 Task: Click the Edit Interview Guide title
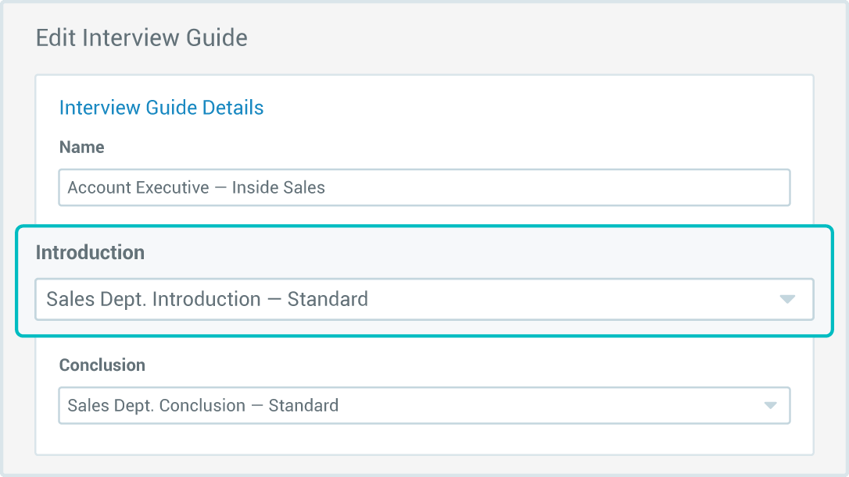tap(141, 38)
